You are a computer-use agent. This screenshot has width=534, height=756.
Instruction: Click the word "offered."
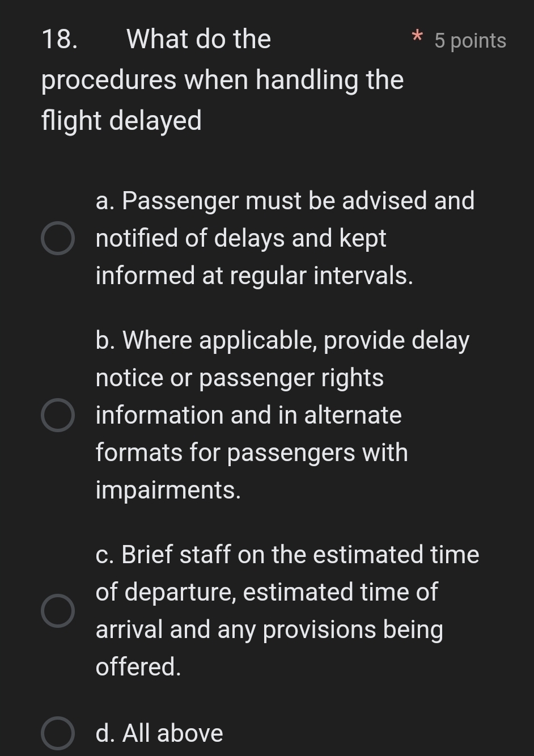click(138, 666)
